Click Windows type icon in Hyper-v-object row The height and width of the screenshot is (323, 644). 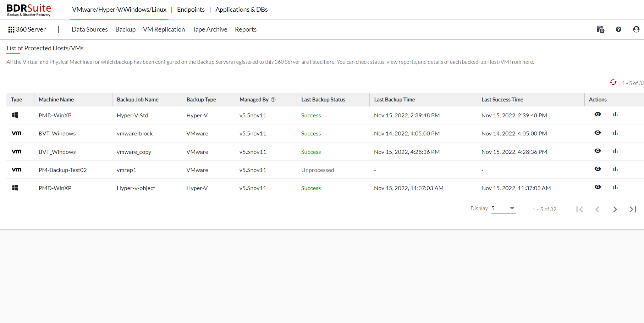pos(15,188)
